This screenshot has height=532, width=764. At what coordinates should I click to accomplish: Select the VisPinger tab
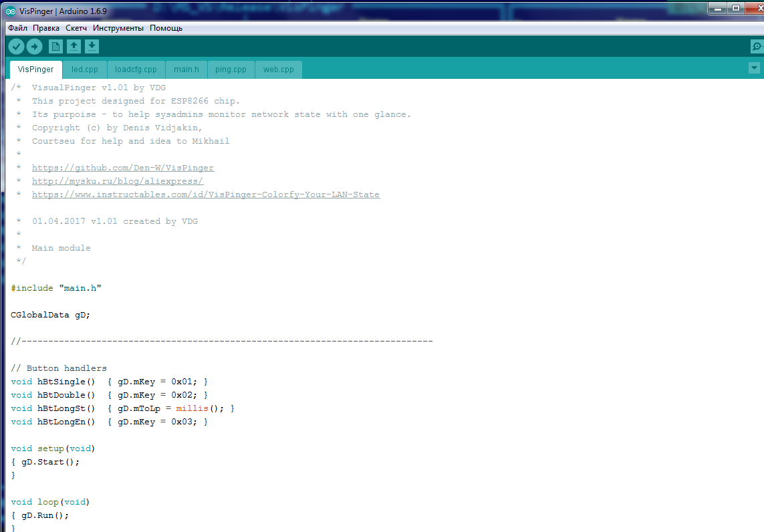pos(35,70)
